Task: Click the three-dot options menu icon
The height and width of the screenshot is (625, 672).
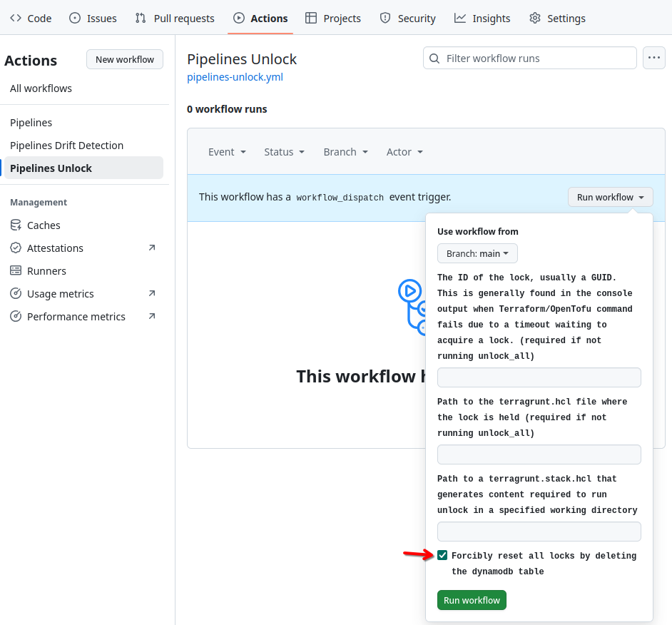Action: click(654, 58)
